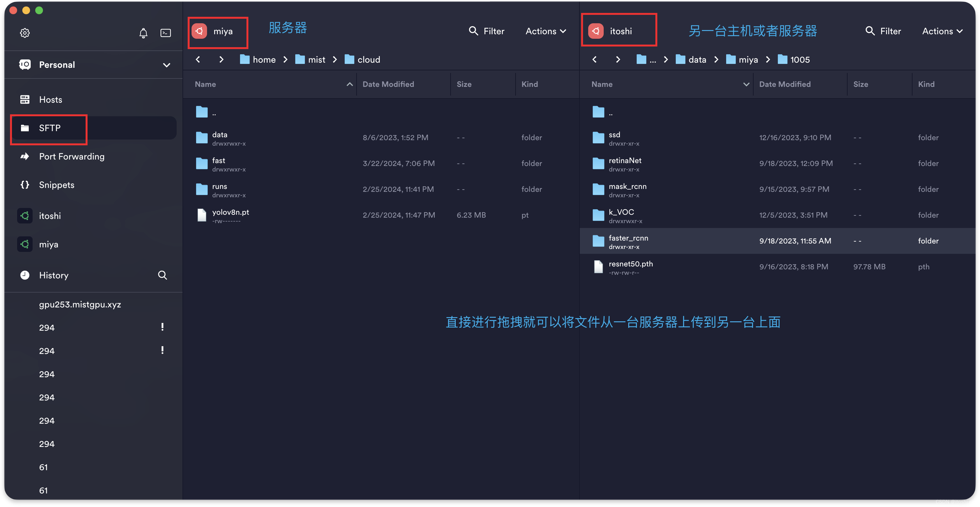Sort itoshi pane by Date Modified
The image size is (980, 507).
click(801, 84)
